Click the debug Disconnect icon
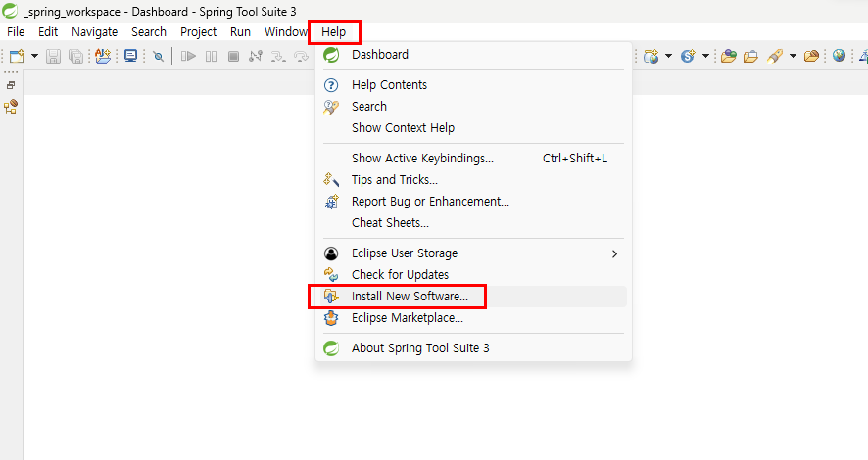 [255, 56]
